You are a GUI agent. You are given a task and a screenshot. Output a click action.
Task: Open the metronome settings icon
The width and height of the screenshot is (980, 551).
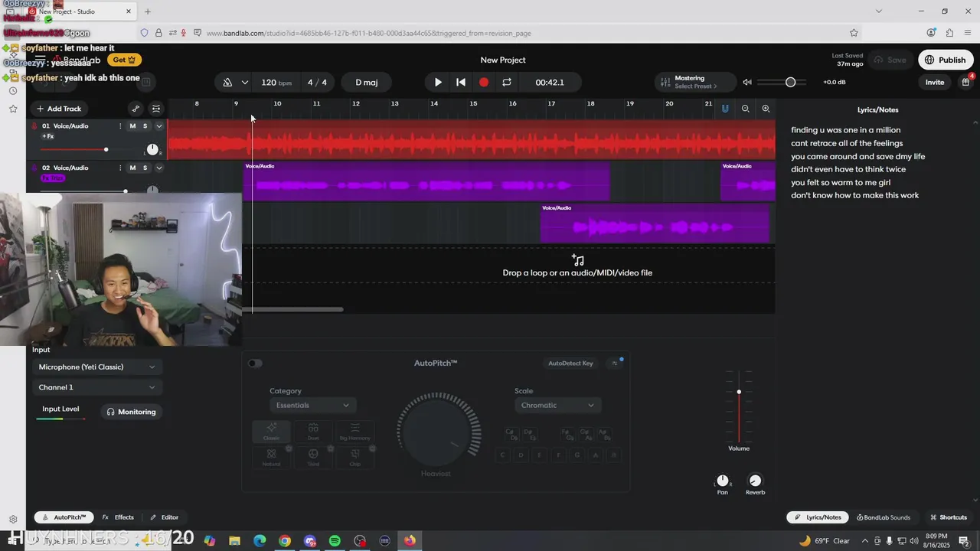[x=227, y=82]
